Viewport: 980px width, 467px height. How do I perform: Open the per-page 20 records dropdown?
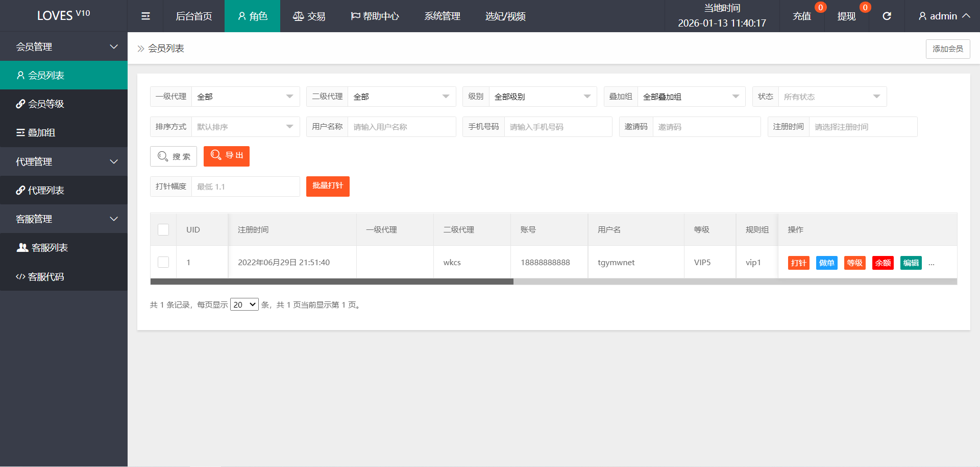coord(244,305)
